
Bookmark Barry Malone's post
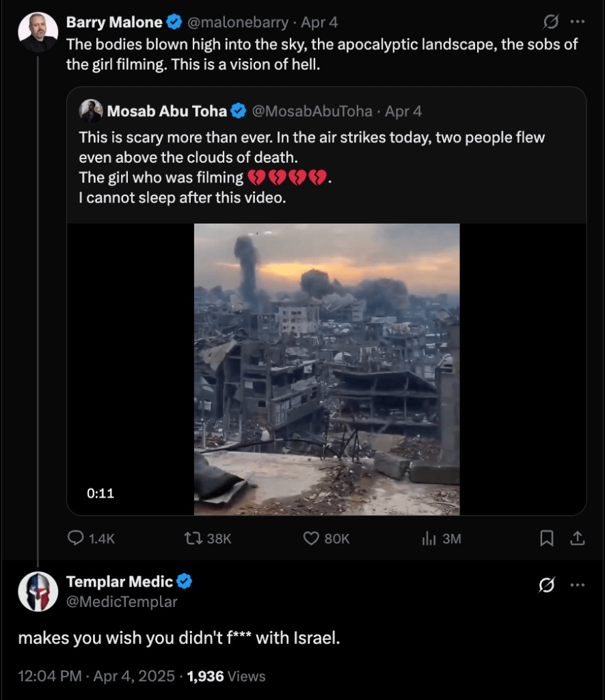(x=547, y=539)
